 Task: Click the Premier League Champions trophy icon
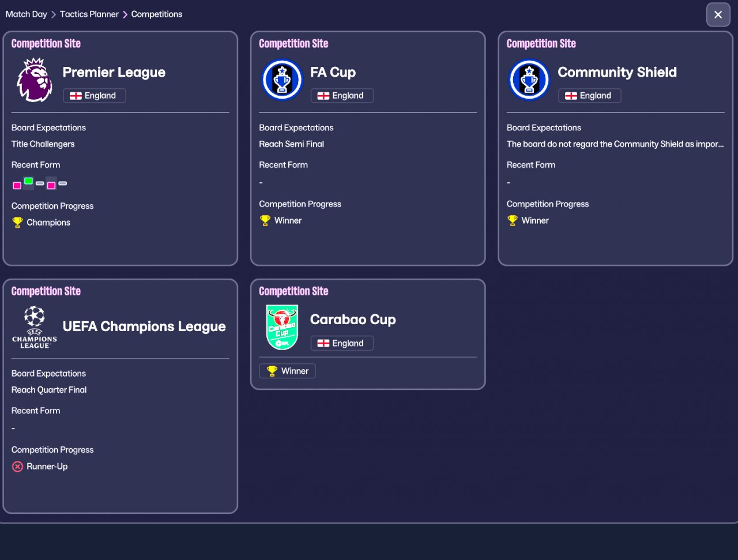17,223
